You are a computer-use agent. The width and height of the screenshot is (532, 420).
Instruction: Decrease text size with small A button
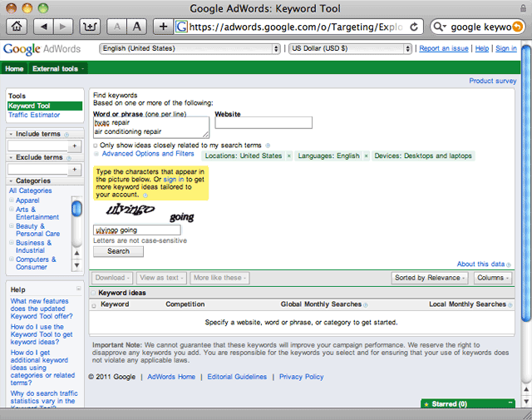coord(117,27)
